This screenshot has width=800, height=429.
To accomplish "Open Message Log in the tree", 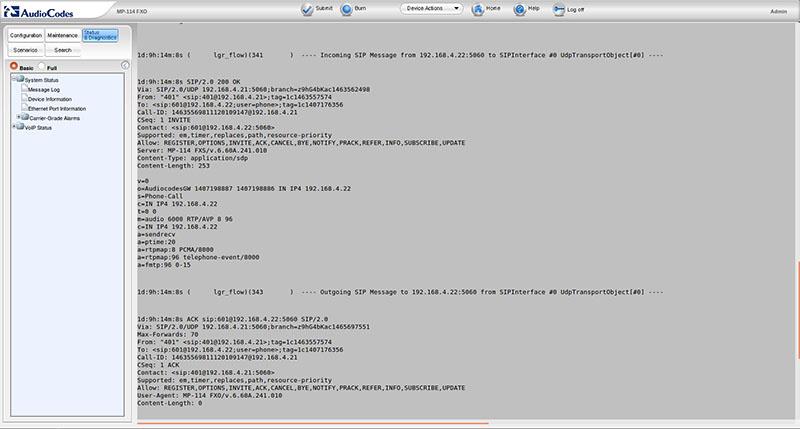I will click(x=44, y=90).
